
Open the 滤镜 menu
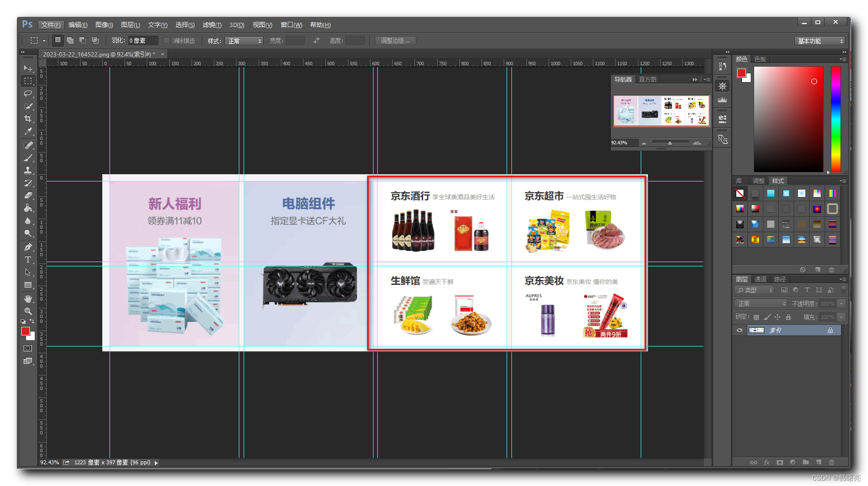[x=212, y=25]
